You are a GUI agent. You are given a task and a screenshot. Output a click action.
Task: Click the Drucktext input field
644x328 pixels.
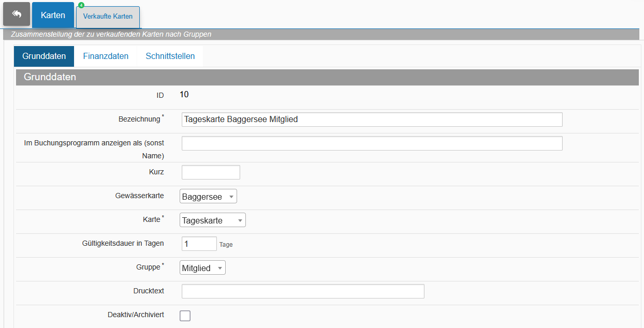303,291
